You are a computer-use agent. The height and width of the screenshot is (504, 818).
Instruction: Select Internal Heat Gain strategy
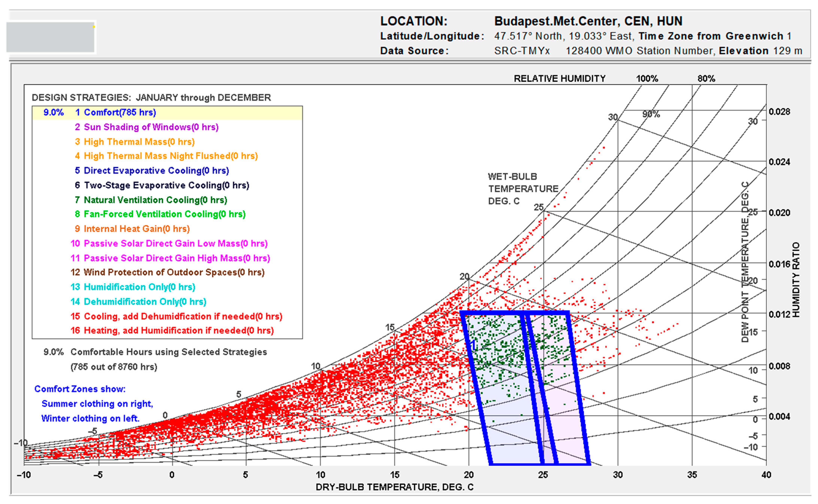(x=136, y=229)
